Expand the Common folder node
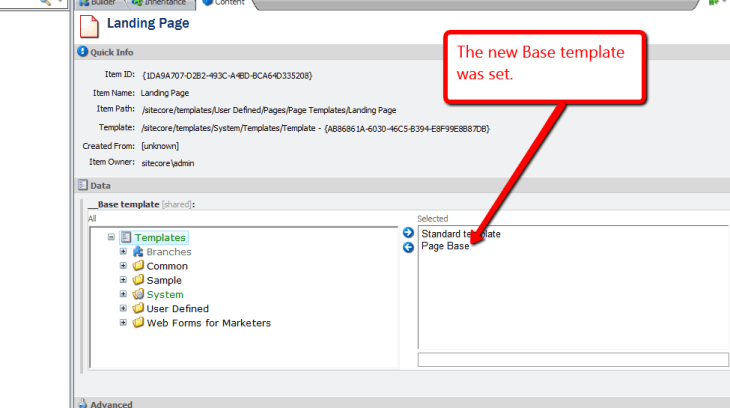This screenshot has width=730, height=408. (x=123, y=265)
